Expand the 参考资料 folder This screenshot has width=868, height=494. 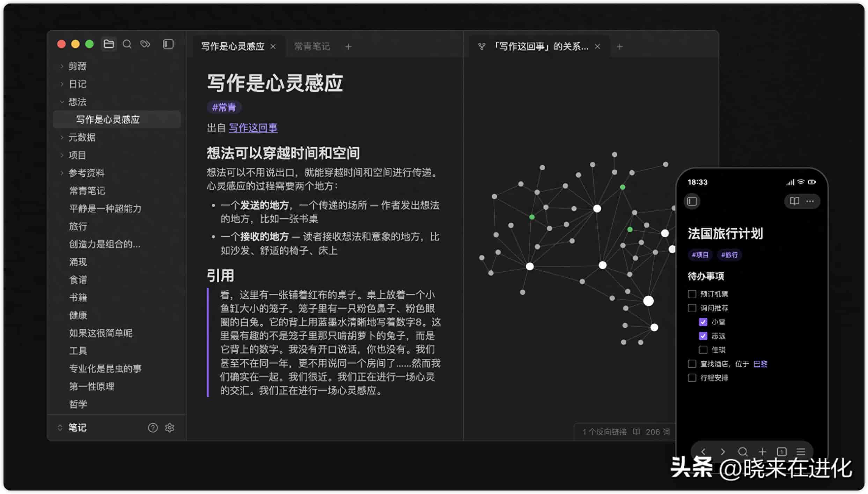coord(62,173)
